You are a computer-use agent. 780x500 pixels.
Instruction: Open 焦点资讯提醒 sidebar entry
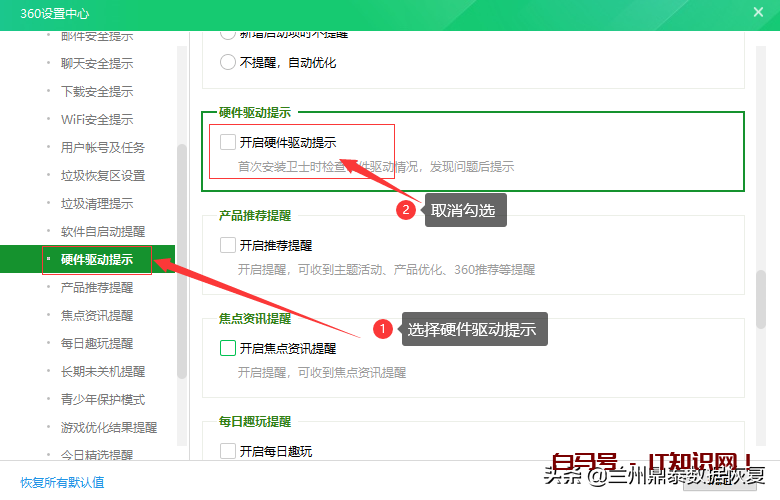click(97, 315)
